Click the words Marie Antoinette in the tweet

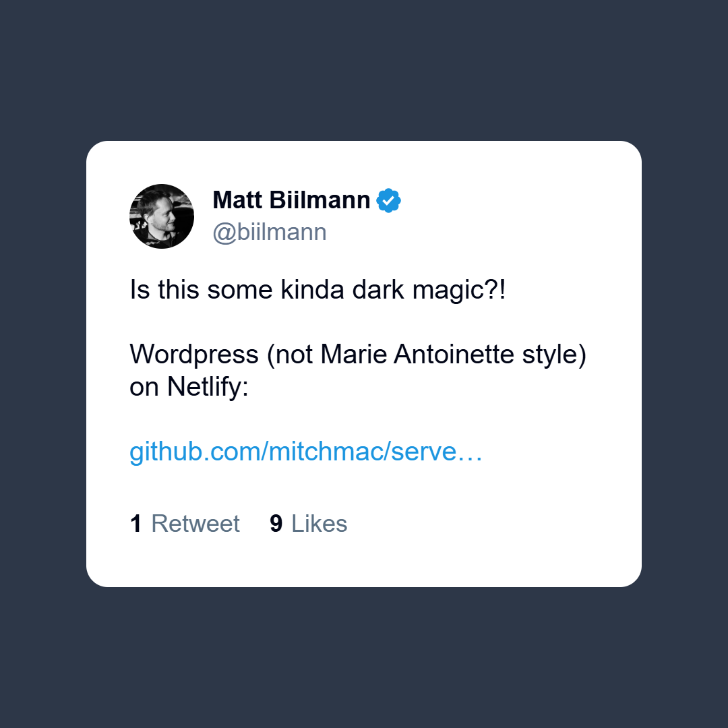click(417, 355)
